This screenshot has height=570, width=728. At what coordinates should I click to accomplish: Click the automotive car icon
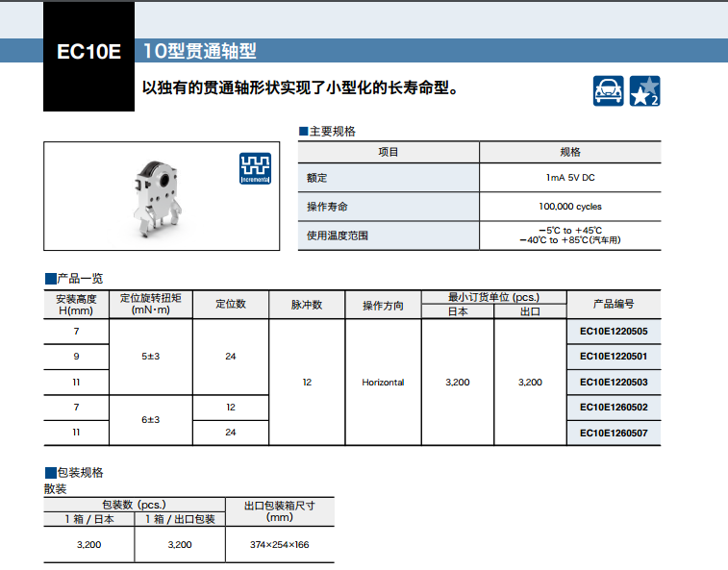pyautogui.click(x=608, y=90)
